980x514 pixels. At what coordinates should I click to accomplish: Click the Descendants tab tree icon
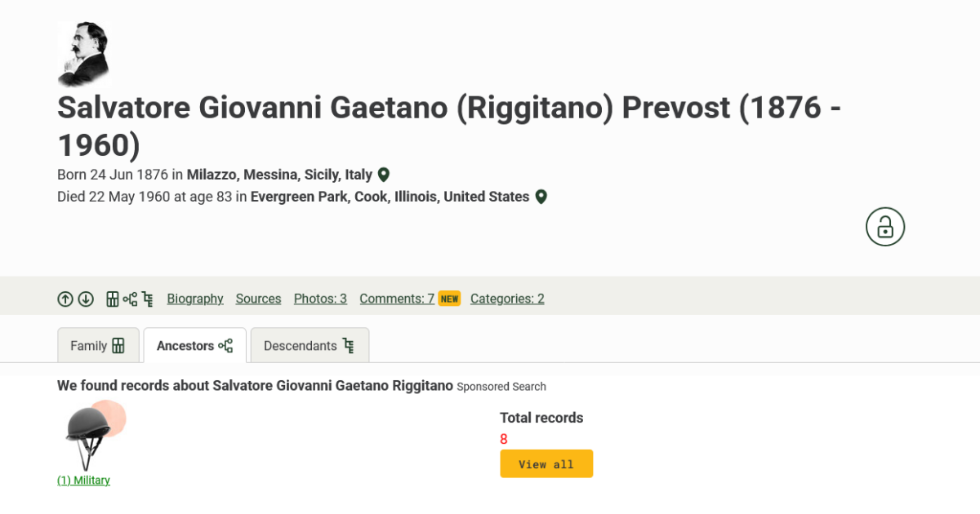pyautogui.click(x=350, y=344)
